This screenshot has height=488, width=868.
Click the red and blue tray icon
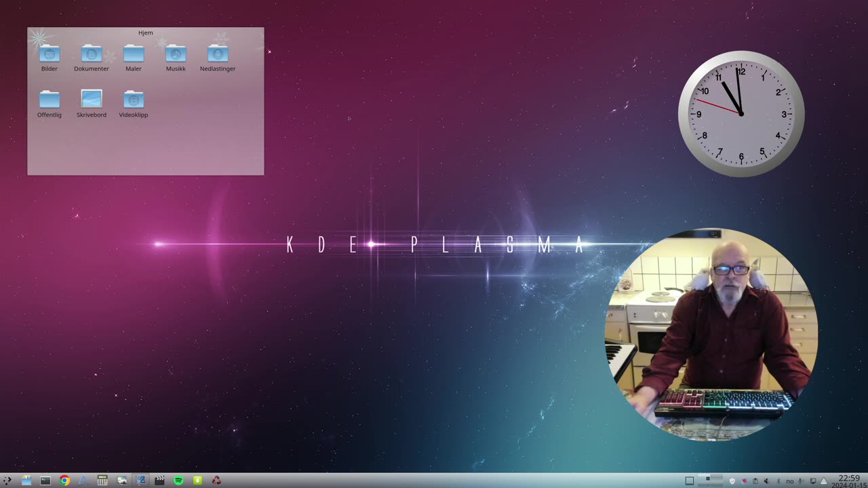click(744, 481)
